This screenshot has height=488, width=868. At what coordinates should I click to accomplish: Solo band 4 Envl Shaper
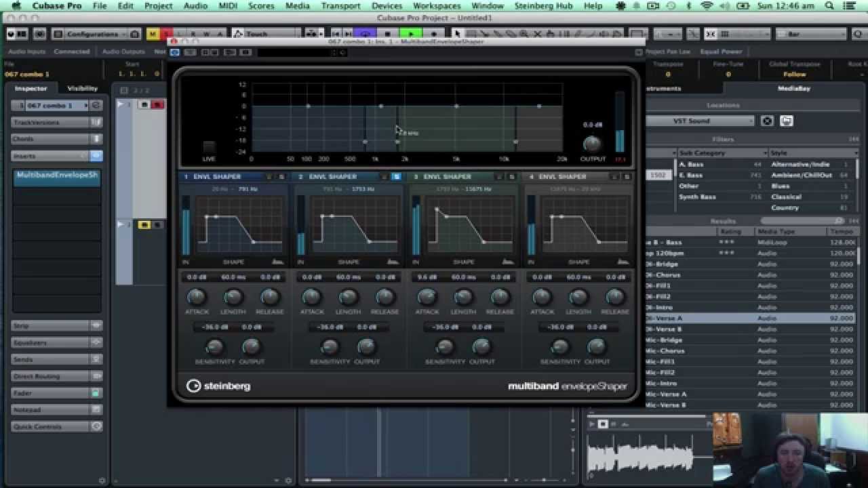click(627, 177)
